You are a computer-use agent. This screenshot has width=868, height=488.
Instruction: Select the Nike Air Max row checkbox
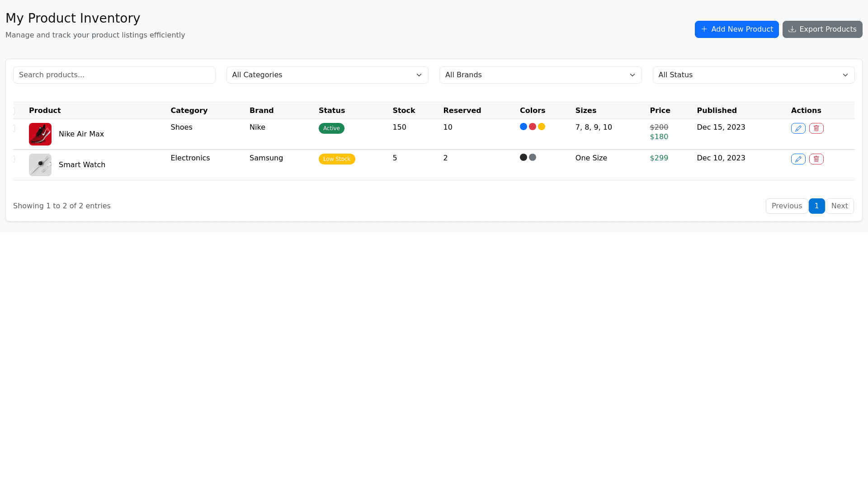[13, 128]
